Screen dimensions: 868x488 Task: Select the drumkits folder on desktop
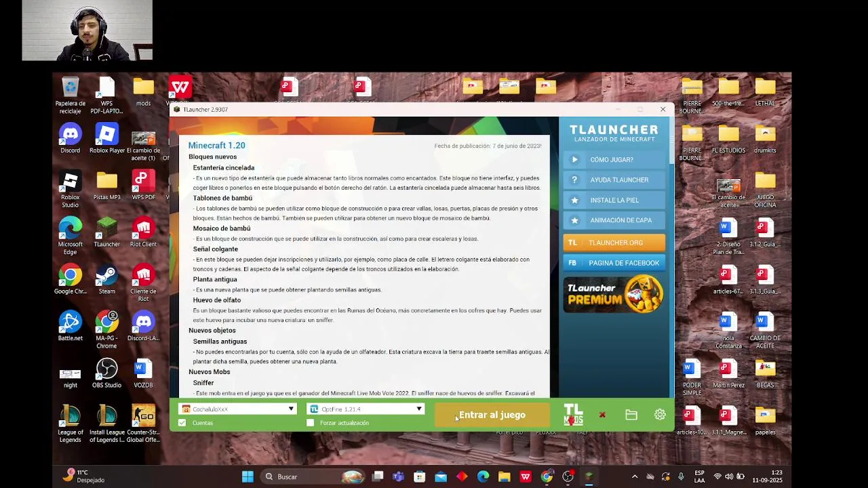point(765,139)
